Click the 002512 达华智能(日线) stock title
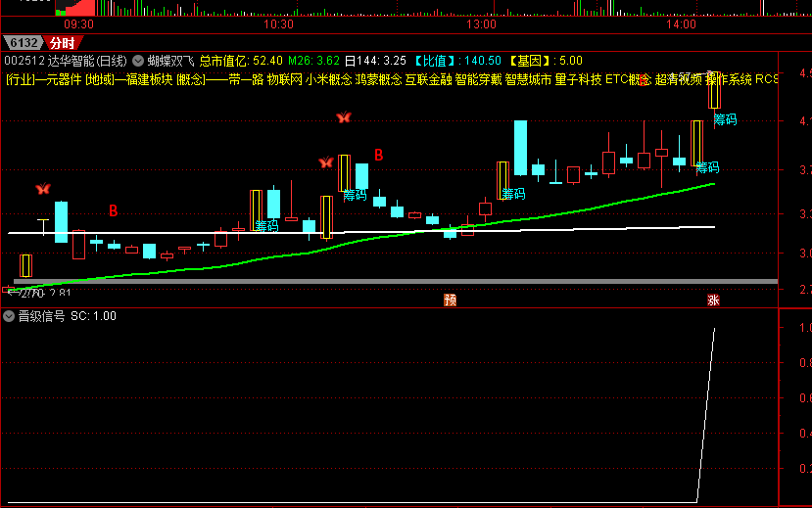 [x=66, y=61]
